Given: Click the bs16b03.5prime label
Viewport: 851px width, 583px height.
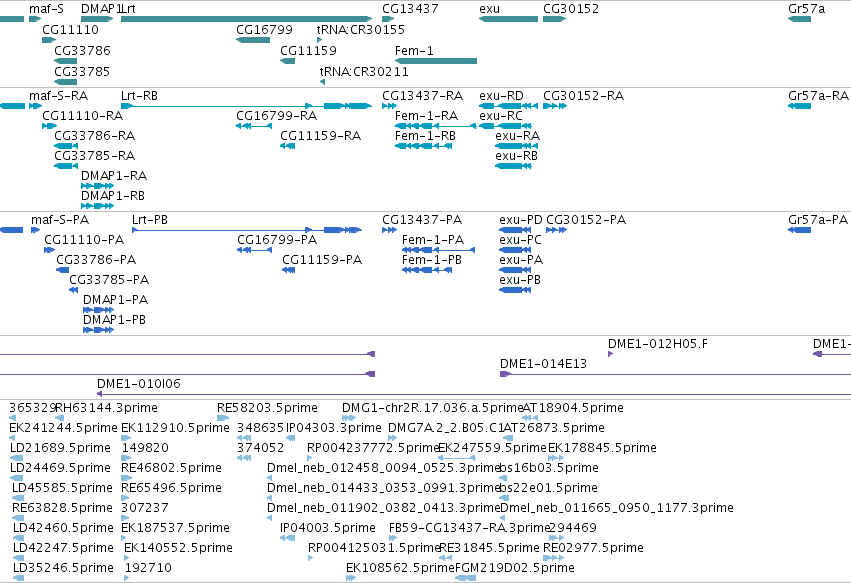Looking at the screenshot, I should point(549,468).
